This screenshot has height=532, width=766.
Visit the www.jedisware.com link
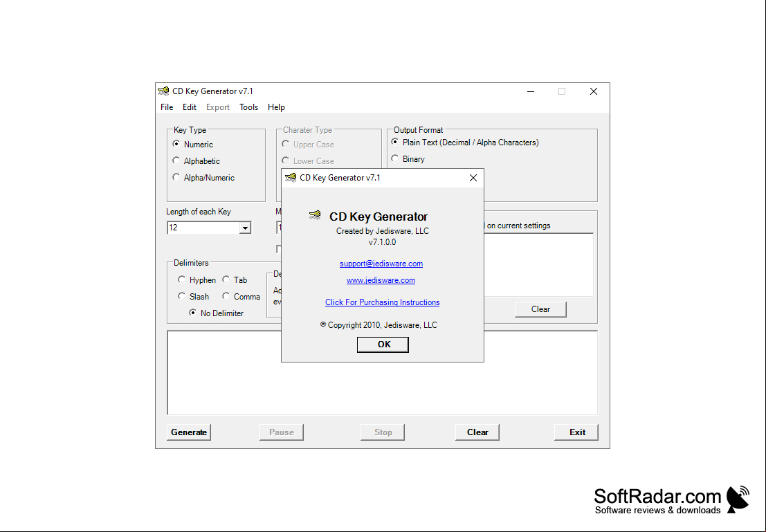[381, 280]
